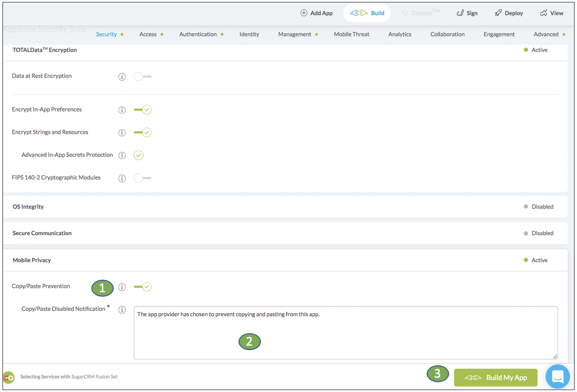The image size is (577, 392).
Task: Click info icon for Copy/Paste Prevention
Action: pos(122,287)
